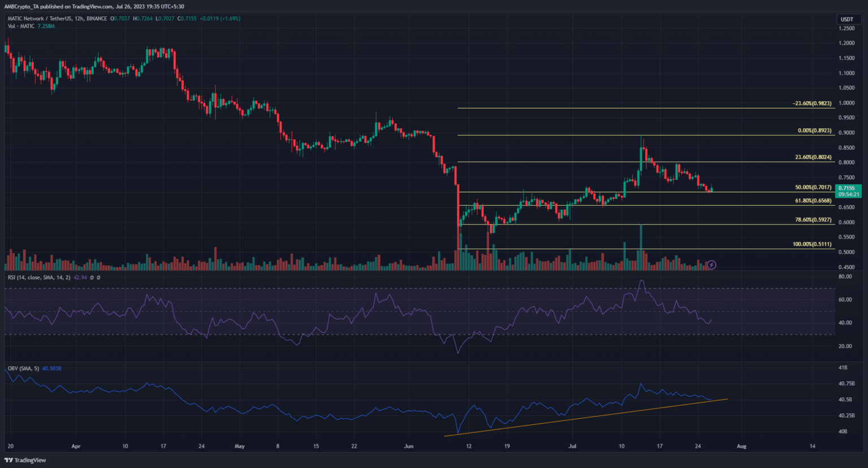Screen dimensions: 868x468
Task: Click the 78.60%(0.5927) Fibonacci level label
Action: pyautogui.click(x=813, y=219)
